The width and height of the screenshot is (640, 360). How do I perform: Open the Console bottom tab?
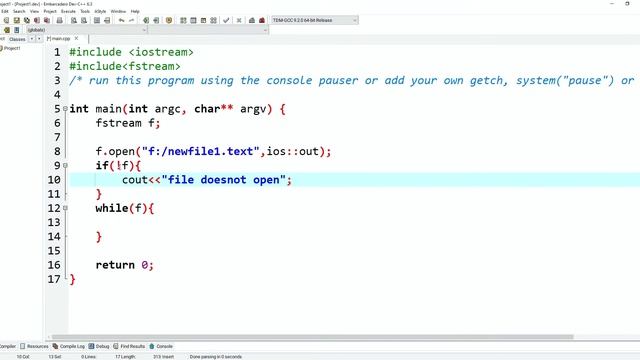161,346
